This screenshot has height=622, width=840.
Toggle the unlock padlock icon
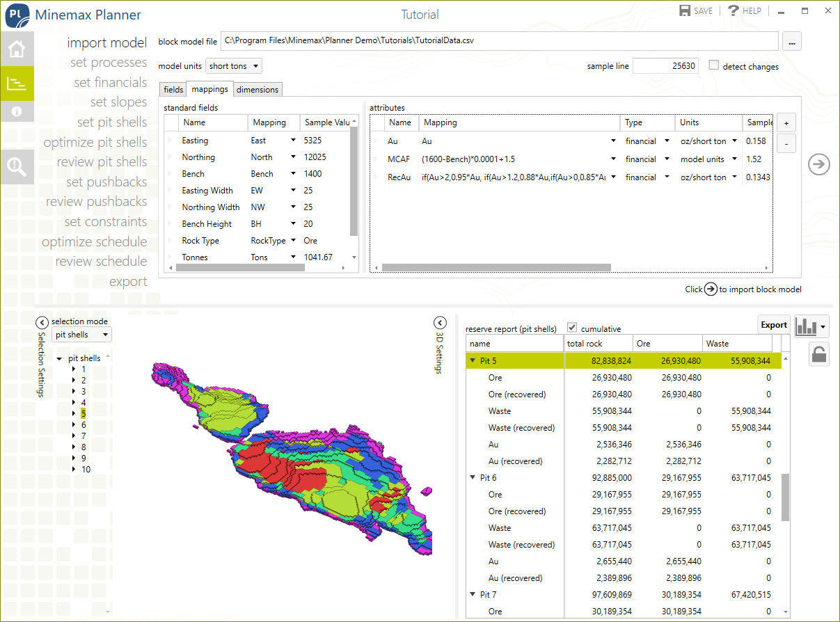[x=819, y=355]
